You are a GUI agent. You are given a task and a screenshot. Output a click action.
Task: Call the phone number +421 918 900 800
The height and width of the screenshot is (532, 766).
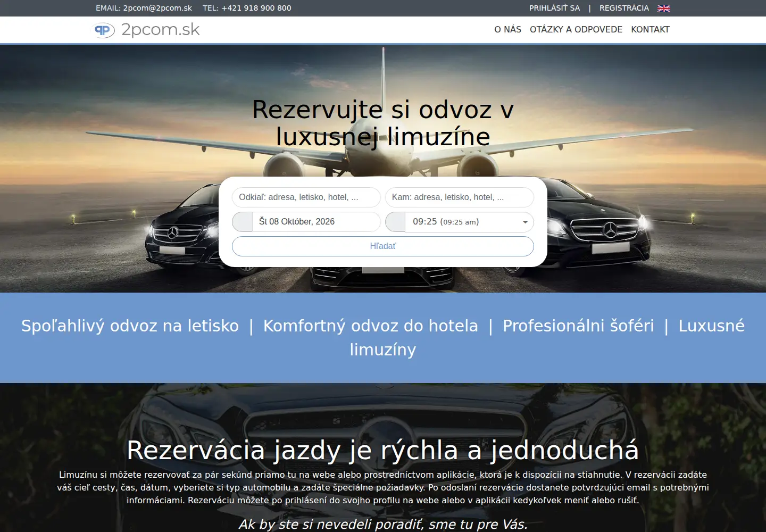click(256, 8)
